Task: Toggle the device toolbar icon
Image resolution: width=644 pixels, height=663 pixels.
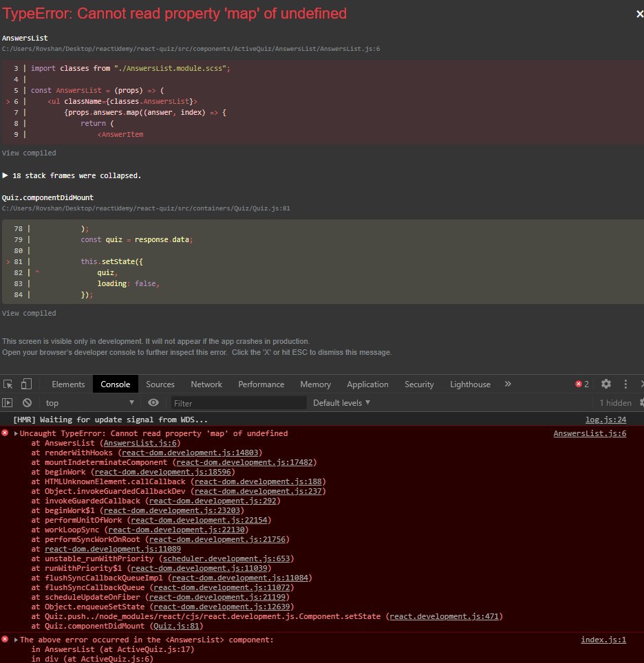Action: pyautogui.click(x=26, y=384)
